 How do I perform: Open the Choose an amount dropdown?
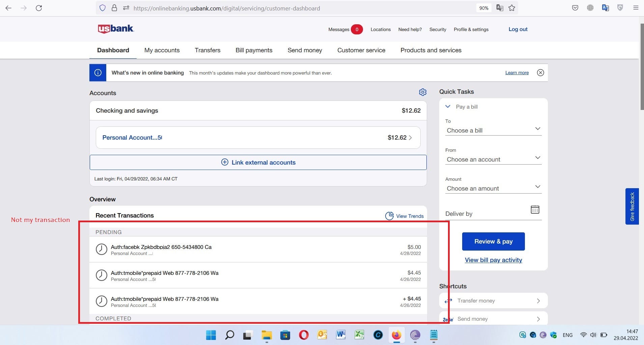tap(494, 188)
